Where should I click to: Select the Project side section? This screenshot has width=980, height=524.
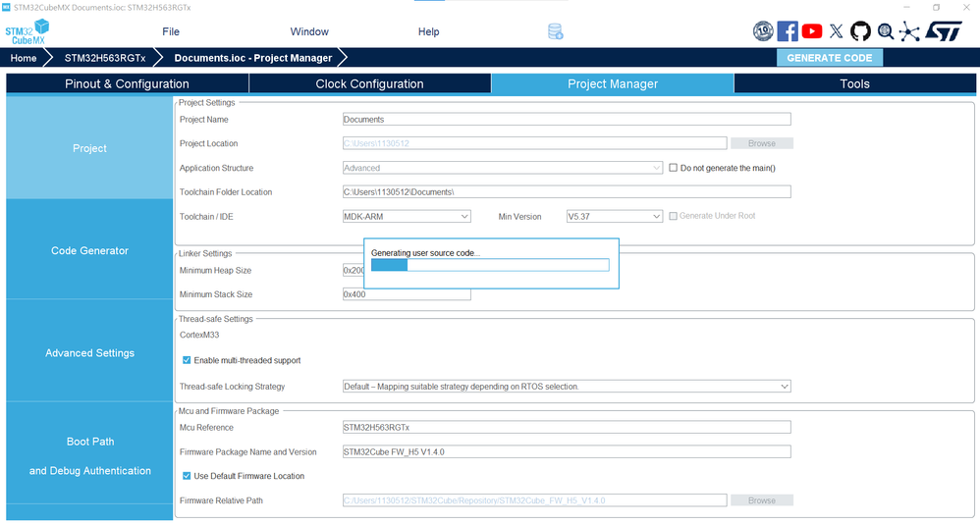click(x=89, y=148)
